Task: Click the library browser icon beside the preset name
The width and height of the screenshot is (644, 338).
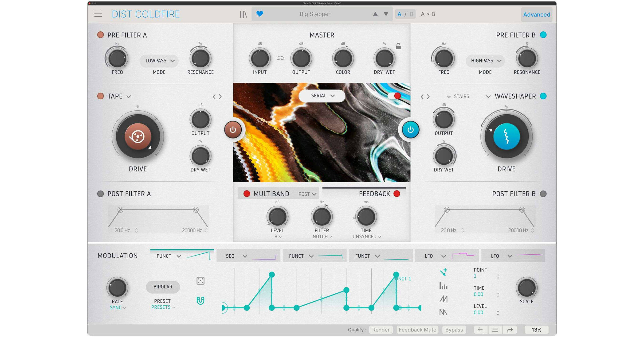Action: tap(243, 14)
